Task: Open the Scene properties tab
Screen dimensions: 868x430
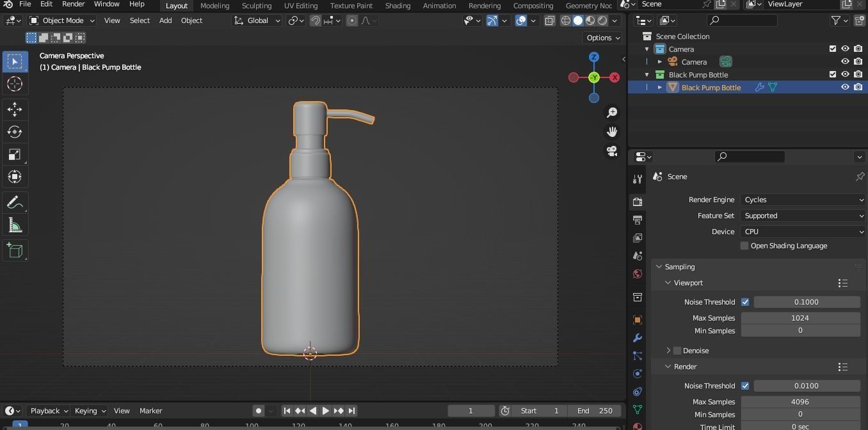Action: [637, 255]
